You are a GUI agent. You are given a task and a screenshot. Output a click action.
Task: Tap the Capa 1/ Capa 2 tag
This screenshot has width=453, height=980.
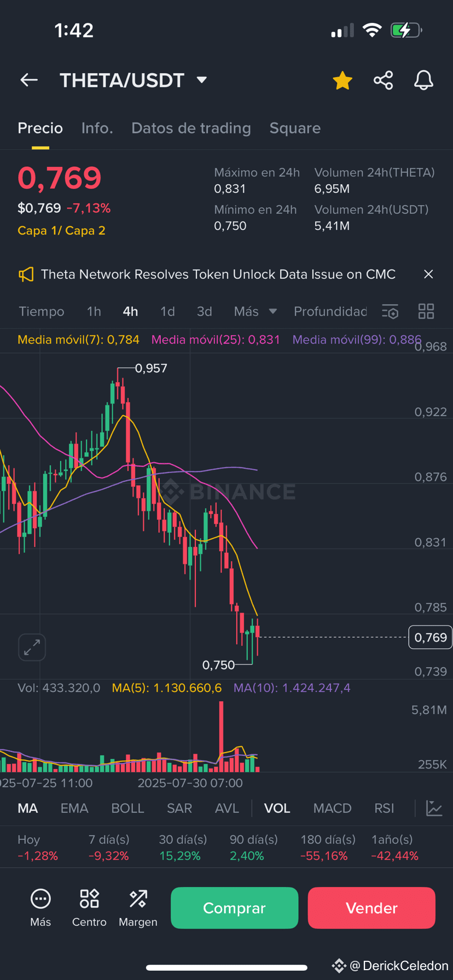coord(61,231)
